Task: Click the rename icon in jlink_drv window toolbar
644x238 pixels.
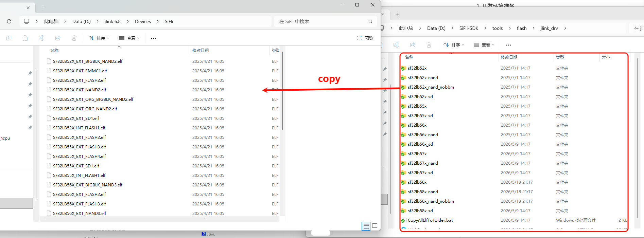Action: click(396, 45)
